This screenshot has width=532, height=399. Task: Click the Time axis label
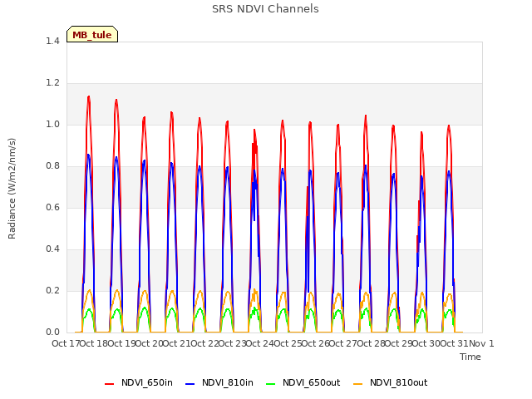(470, 357)
